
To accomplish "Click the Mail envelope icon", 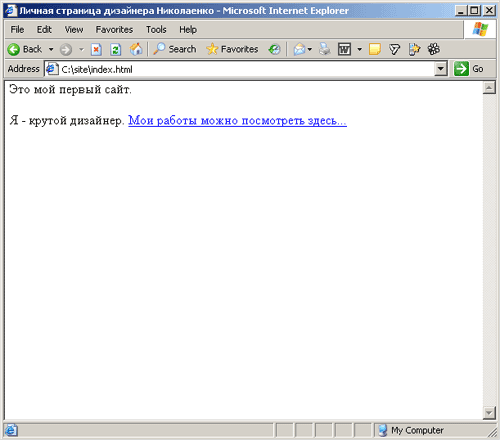I will point(299,49).
